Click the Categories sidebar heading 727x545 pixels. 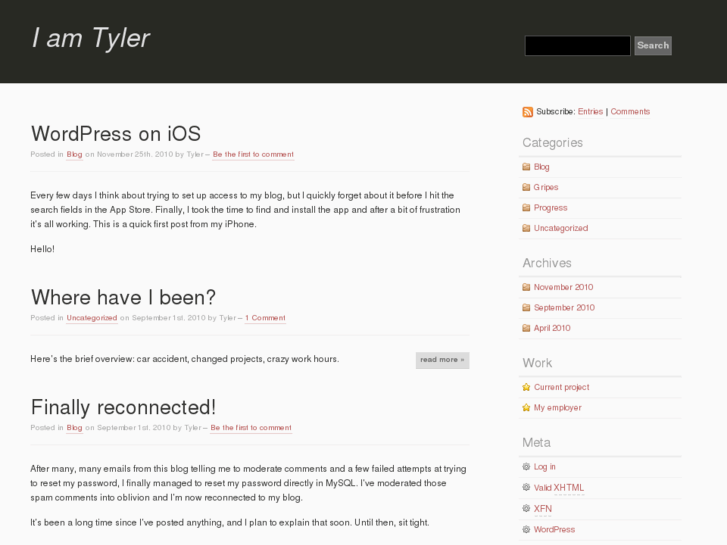[x=553, y=142]
